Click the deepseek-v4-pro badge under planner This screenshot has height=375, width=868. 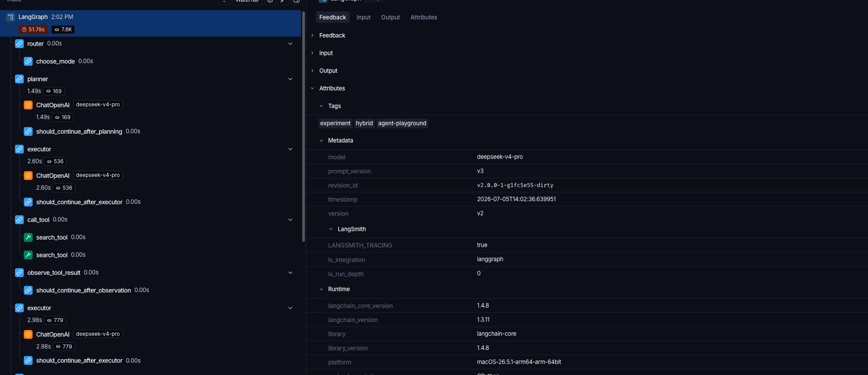[x=98, y=105]
